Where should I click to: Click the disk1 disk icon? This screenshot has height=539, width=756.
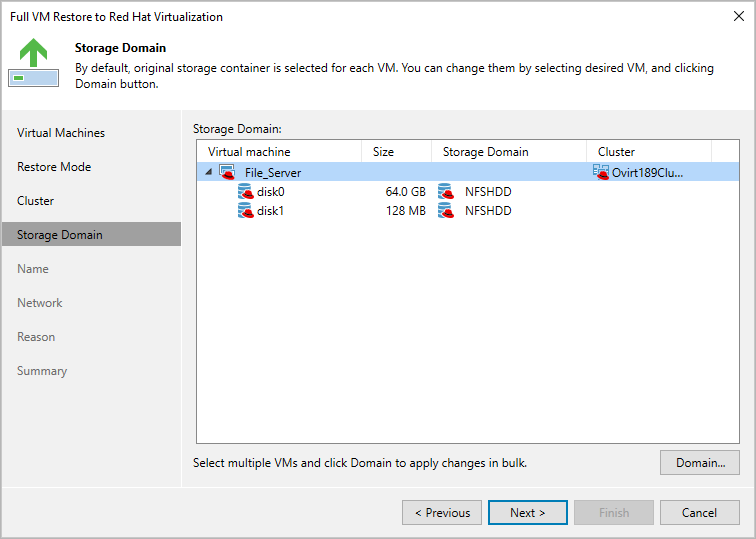246,211
